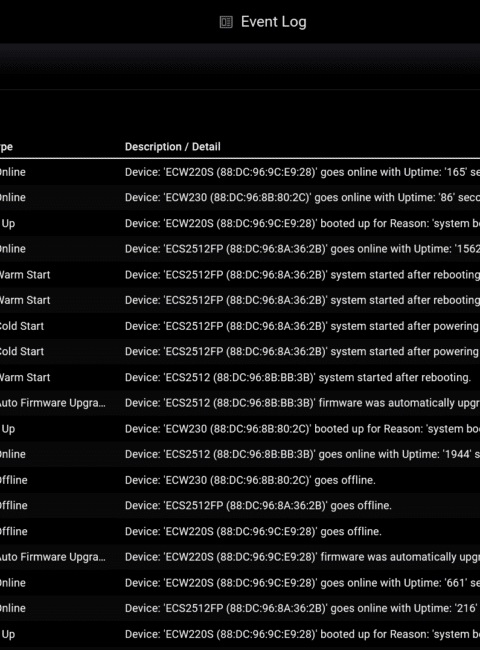The width and height of the screenshot is (480, 650).
Task: Select the ECW230 goes online Uptime 86 row
Action: click(x=240, y=198)
